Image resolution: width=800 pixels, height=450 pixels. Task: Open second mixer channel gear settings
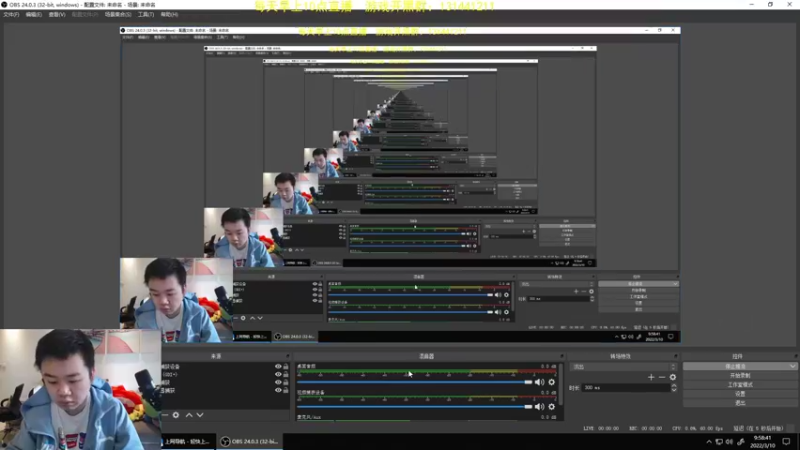click(x=552, y=407)
